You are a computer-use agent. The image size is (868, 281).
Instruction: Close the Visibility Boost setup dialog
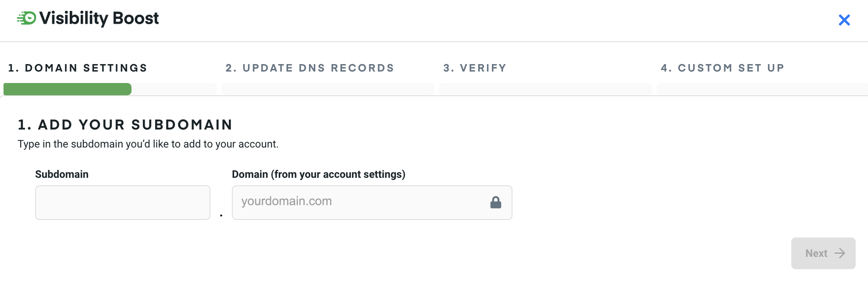(844, 20)
